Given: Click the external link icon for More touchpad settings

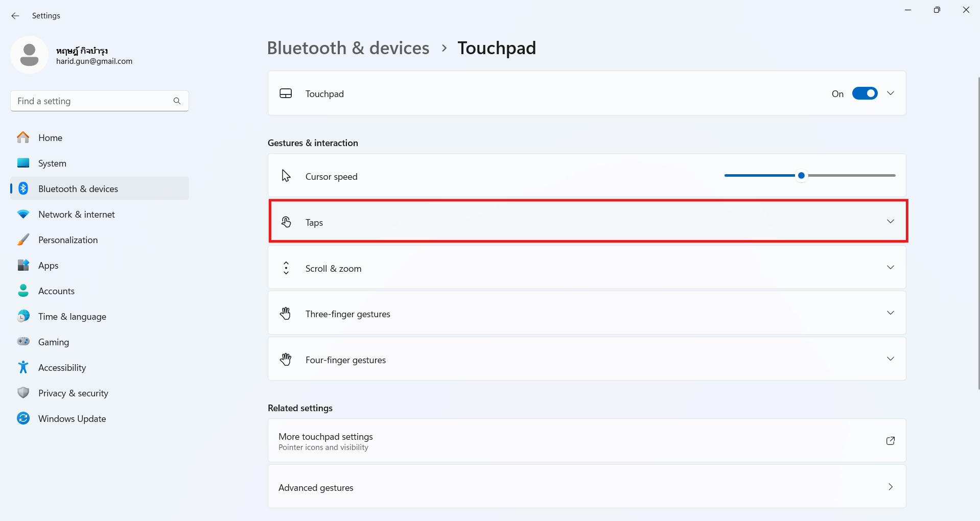Looking at the screenshot, I should 890,441.
